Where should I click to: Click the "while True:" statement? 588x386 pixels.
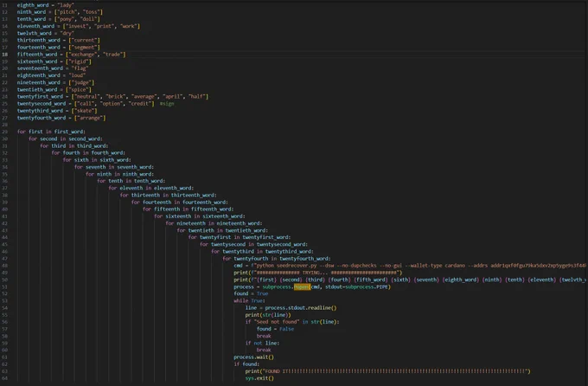(x=249, y=301)
